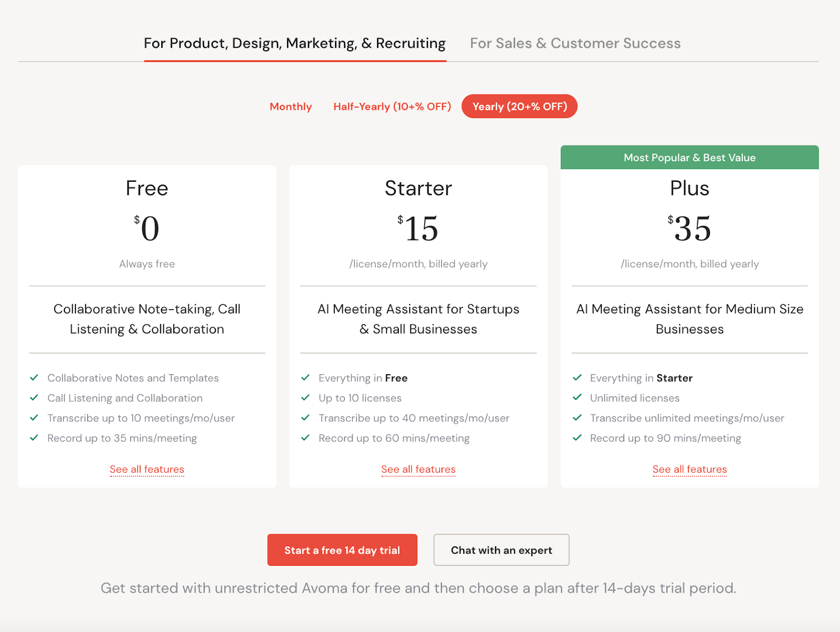Click checkmark next to Call Listening and Collaboration
The height and width of the screenshot is (632, 840).
(34, 398)
